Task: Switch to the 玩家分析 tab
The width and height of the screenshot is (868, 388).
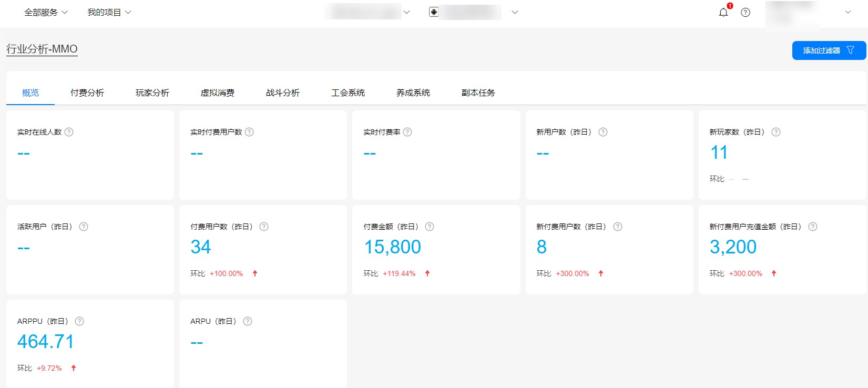Action: pyautogui.click(x=152, y=93)
